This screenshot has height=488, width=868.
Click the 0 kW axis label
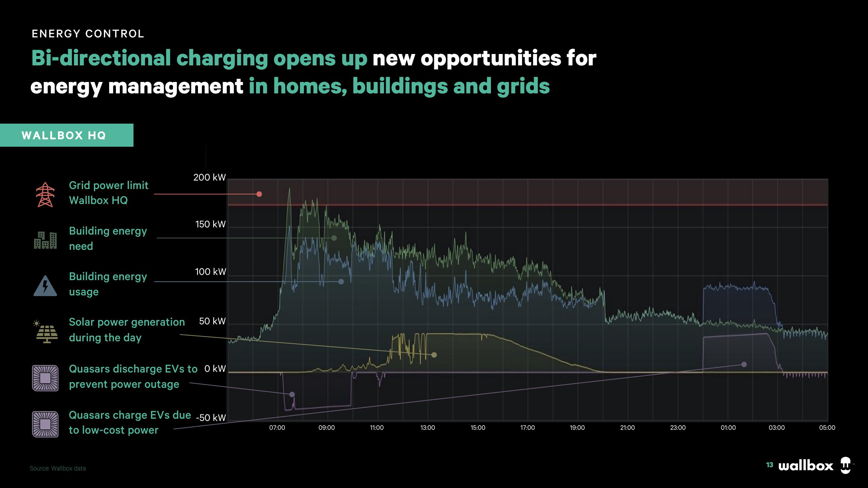215,369
